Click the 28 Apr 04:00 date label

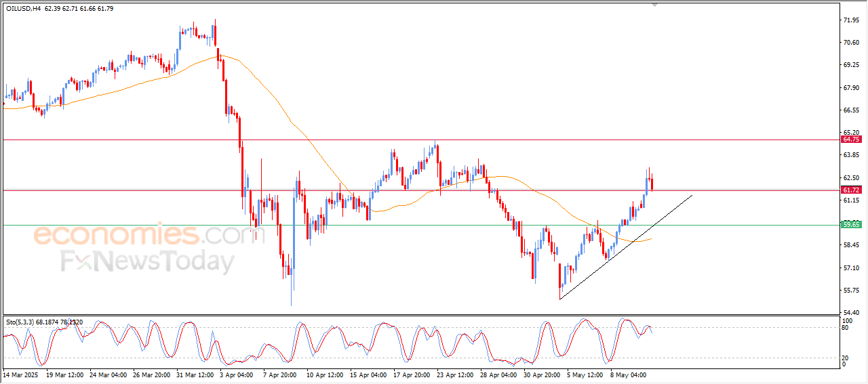coord(498,374)
